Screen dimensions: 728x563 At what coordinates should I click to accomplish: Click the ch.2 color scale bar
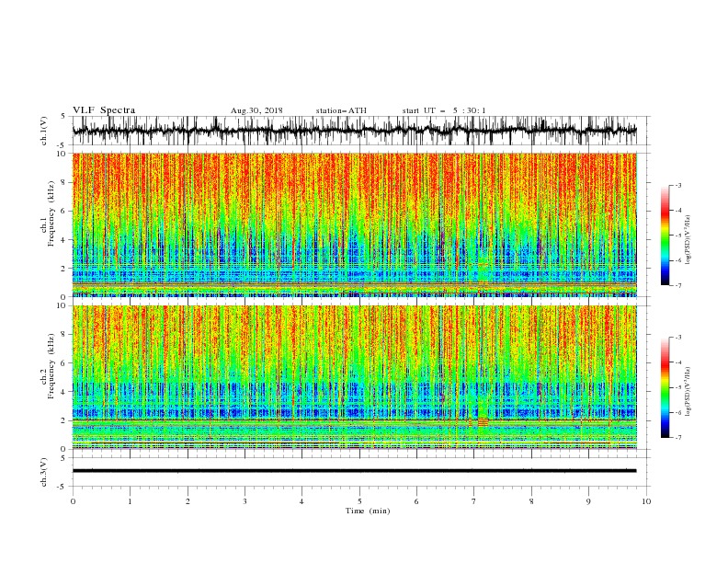point(665,387)
